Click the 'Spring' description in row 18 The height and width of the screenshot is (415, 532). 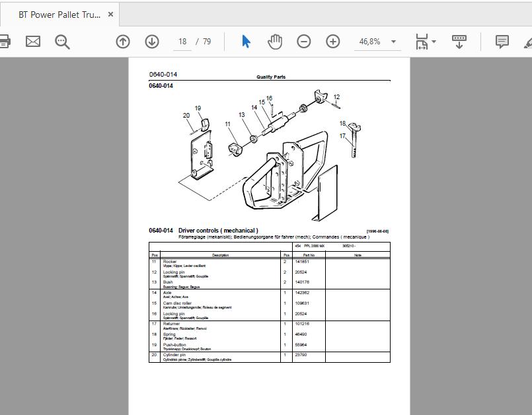tap(169, 334)
